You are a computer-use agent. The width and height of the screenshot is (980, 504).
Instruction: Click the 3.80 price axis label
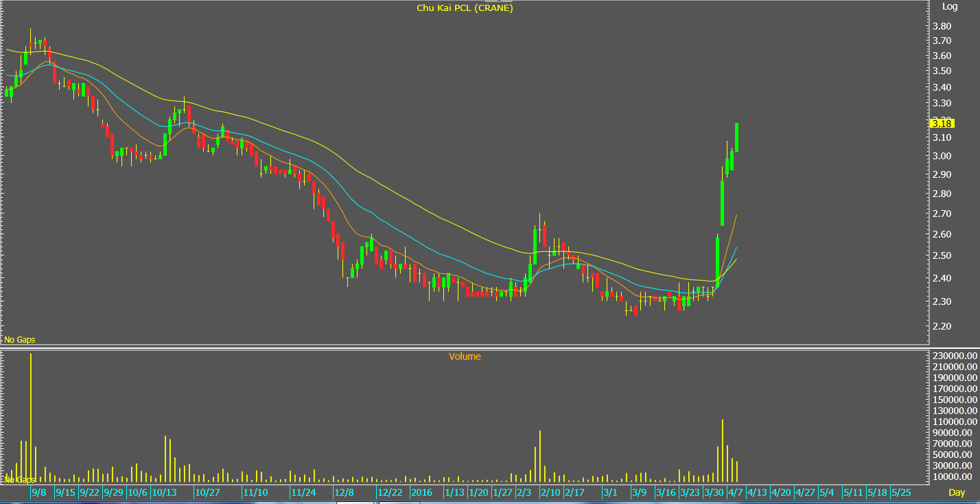pos(941,26)
